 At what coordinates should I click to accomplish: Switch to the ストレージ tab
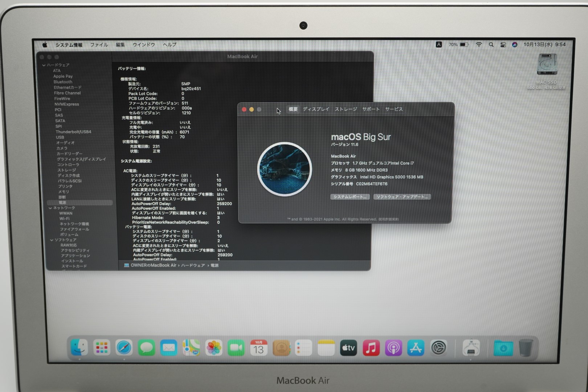[x=346, y=109]
